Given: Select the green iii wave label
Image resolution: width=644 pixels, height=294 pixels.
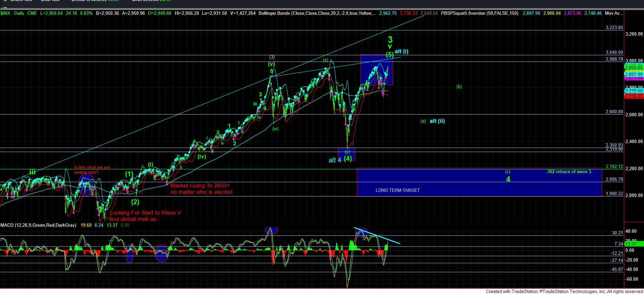Looking at the screenshot, I should (32, 172).
